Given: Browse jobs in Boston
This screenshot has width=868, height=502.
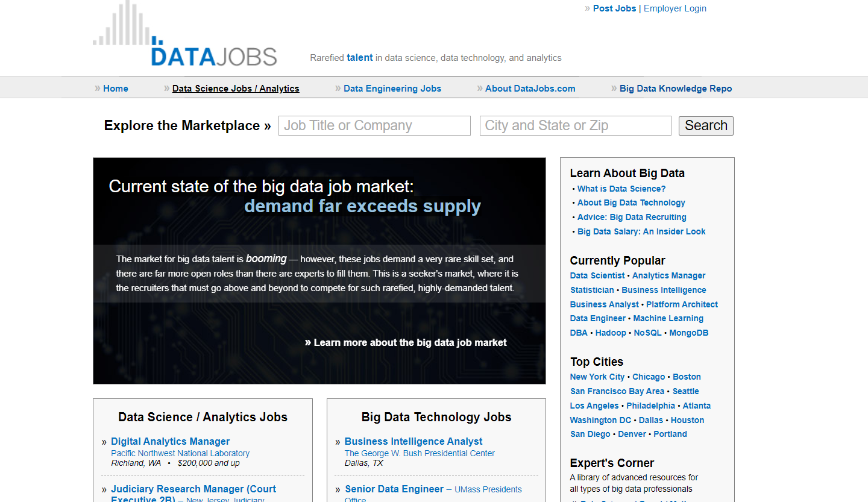Looking at the screenshot, I should (x=687, y=377).
